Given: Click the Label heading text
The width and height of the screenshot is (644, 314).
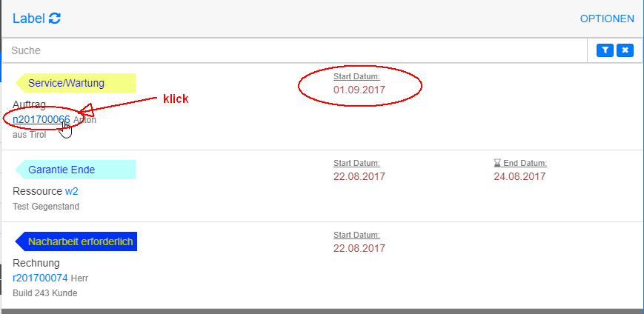Looking at the screenshot, I should (x=29, y=19).
